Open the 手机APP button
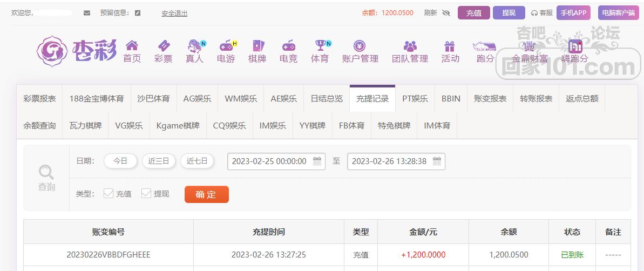The image size is (644, 271). pos(573,13)
